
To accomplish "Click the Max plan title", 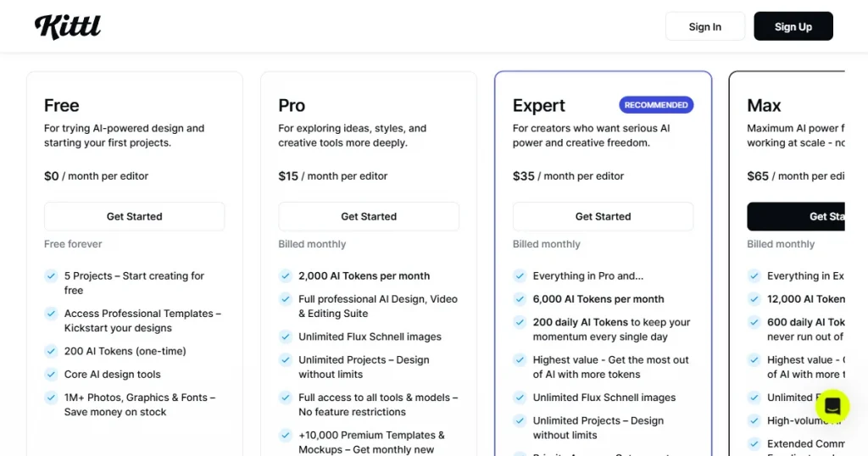I will click(x=764, y=106).
